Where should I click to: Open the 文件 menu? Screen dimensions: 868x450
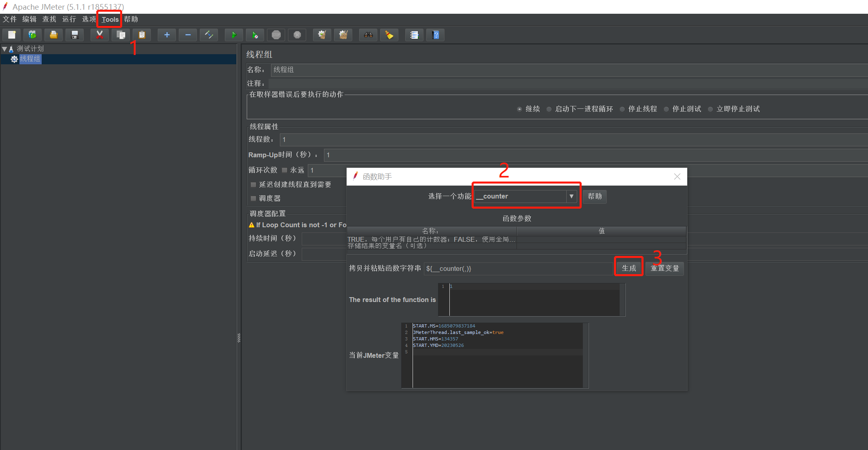(10, 19)
